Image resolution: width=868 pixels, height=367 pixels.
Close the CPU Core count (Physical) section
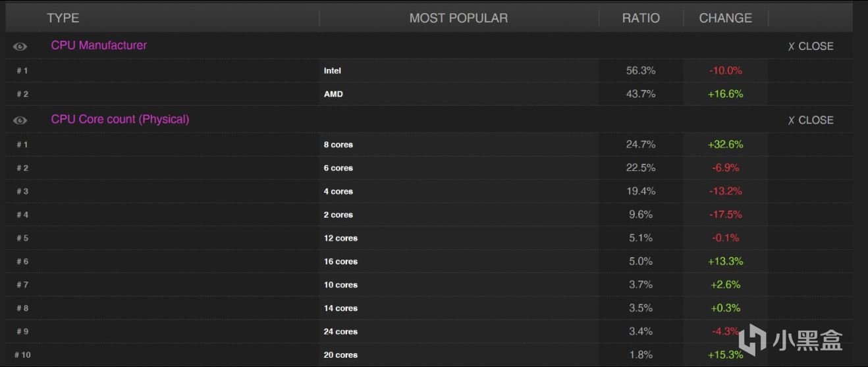pos(811,120)
